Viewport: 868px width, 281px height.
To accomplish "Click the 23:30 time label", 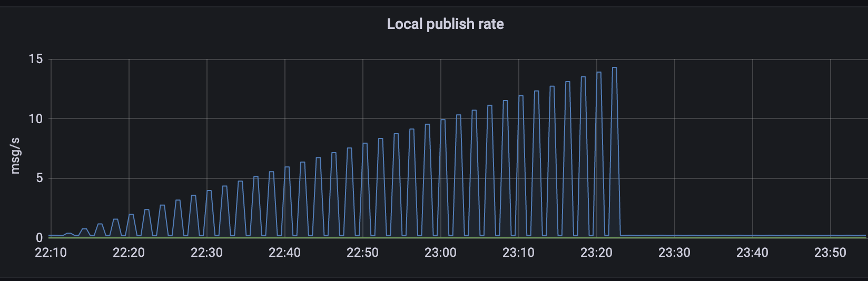I will pyautogui.click(x=674, y=253).
